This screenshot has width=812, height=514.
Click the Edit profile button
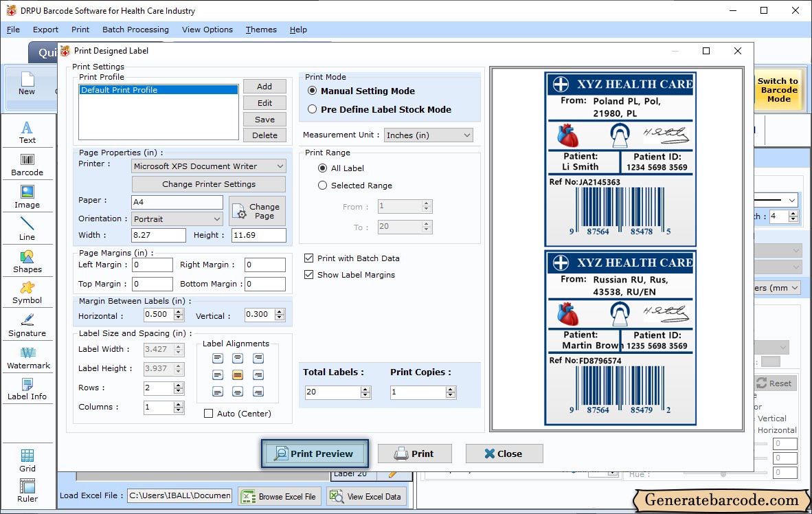pyautogui.click(x=264, y=103)
